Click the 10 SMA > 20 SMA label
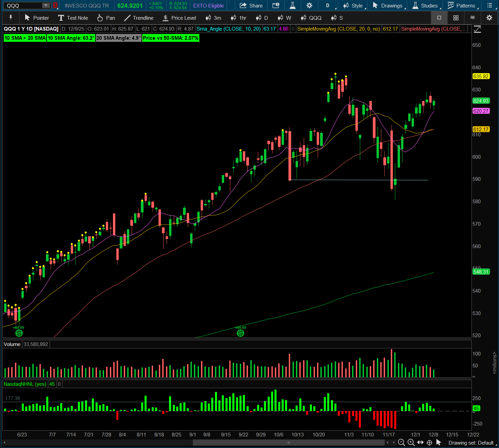The width and height of the screenshot is (499, 448). [25, 38]
